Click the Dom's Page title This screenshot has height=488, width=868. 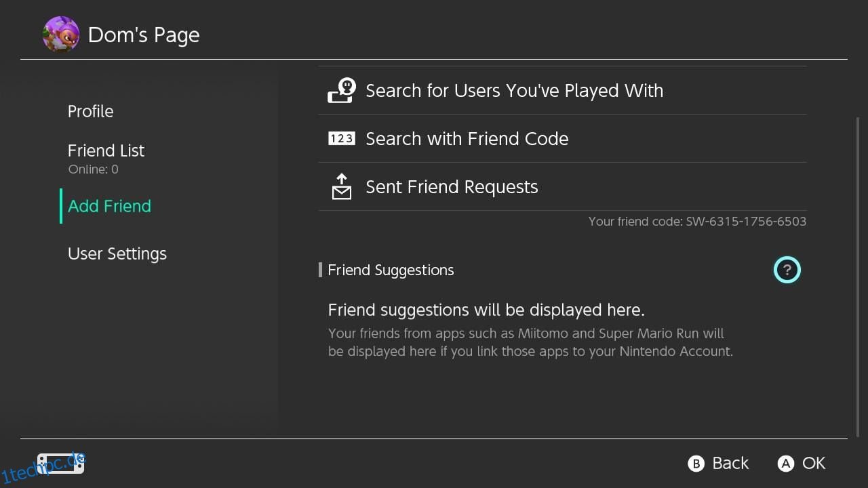[144, 35]
